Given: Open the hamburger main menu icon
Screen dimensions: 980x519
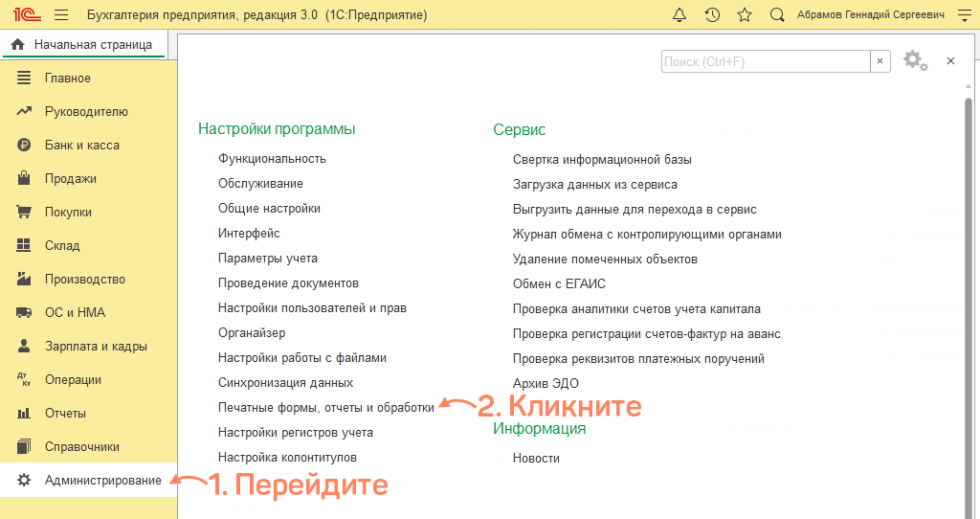Looking at the screenshot, I should tap(61, 14).
